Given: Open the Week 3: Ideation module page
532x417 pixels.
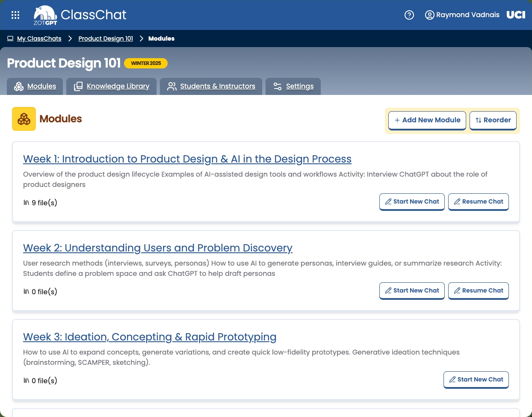Looking at the screenshot, I should pos(150,337).
